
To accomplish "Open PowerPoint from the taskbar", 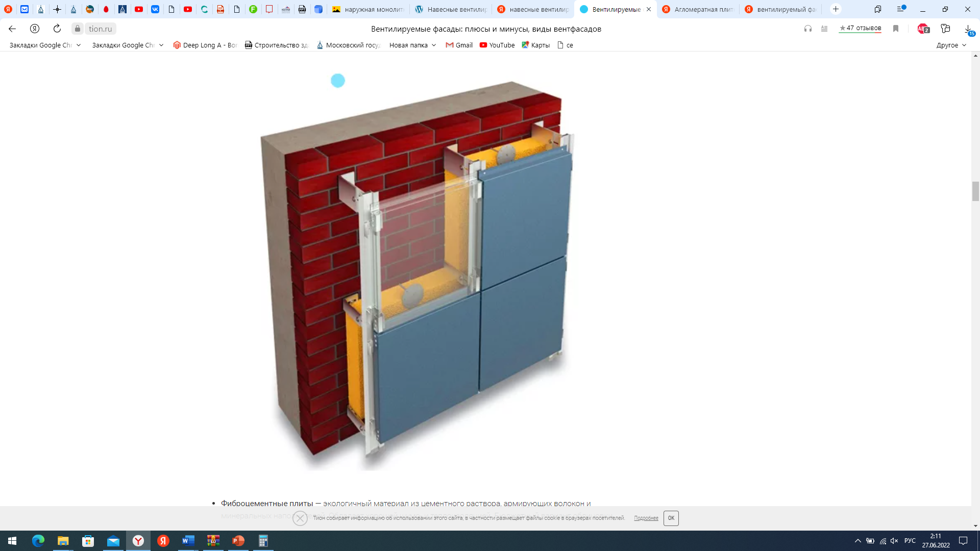I will click(x=238, y=541).
